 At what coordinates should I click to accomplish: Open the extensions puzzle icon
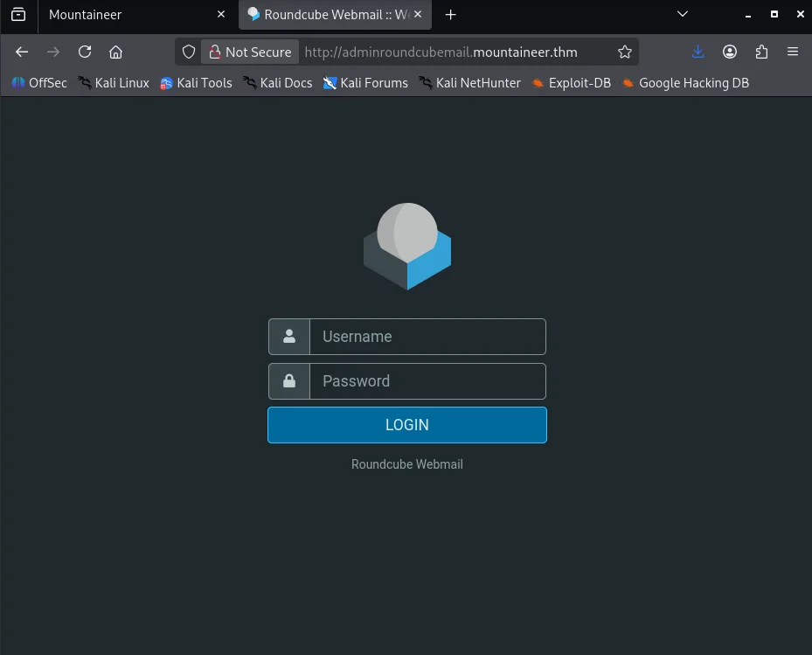(761, 52)
